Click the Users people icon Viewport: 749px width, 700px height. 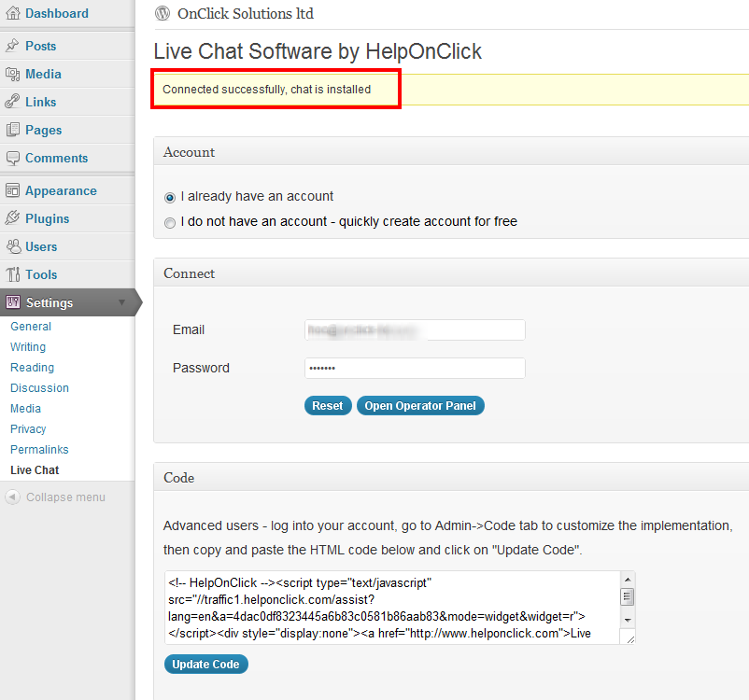pos(13,246)
